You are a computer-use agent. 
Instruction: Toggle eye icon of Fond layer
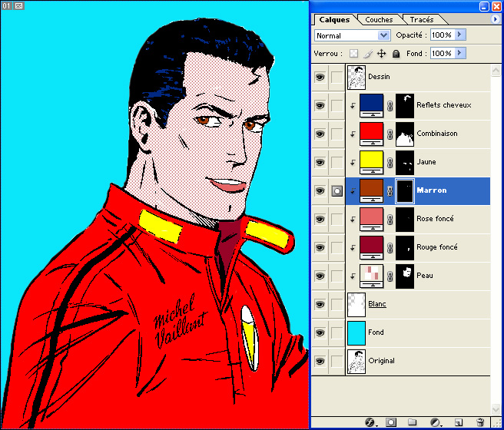pyautogui.click(x=320, y=332)
